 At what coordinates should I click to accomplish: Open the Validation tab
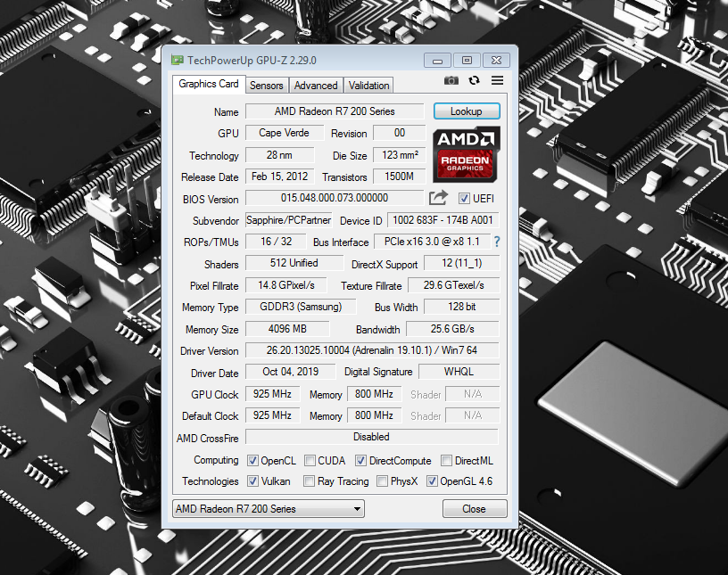(x=368, y=86)
